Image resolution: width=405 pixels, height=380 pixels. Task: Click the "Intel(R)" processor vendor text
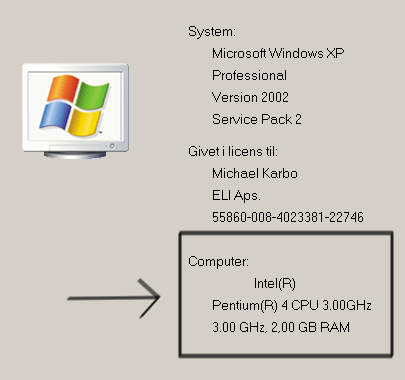275,284
